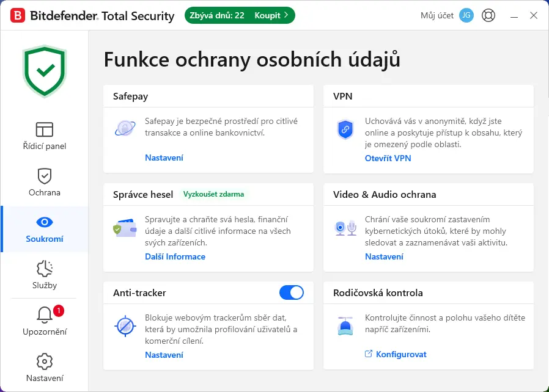Image resolution: width=549 pixels, height=392 pixels.
Task: Switch to Řídicí panel sidebar tab label
Action: pyautogui.click(x=45, y=146)
